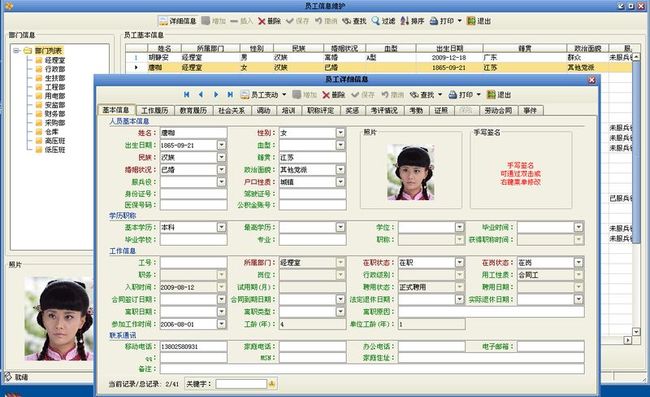
Task: Select 工程部 in department tree
Action: [x=55, y=87]
